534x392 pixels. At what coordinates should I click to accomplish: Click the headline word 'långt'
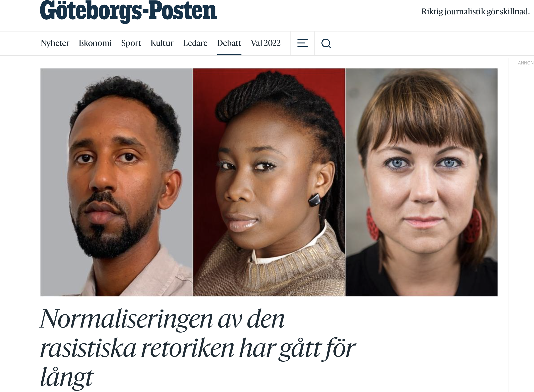click(67, 378)
